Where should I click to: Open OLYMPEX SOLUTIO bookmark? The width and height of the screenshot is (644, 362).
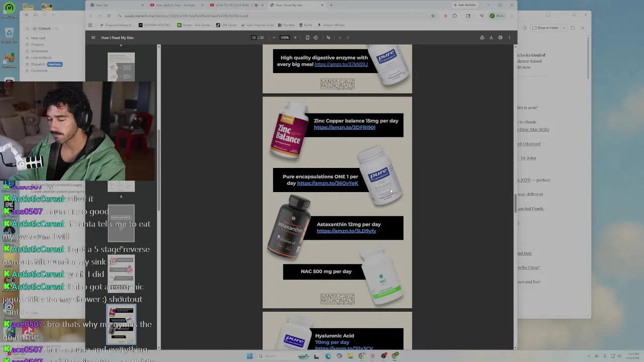tap(155, 25)
